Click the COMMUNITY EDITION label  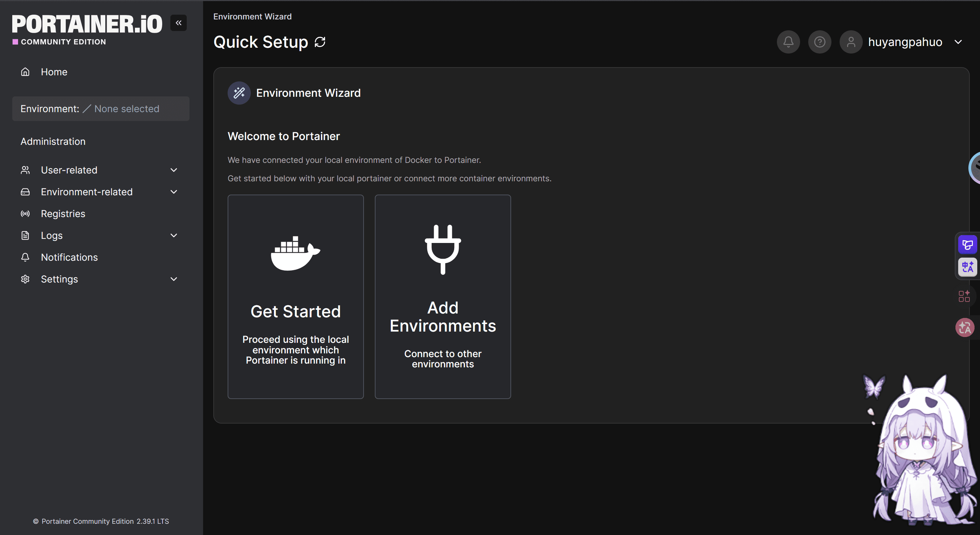pos(63,42)
